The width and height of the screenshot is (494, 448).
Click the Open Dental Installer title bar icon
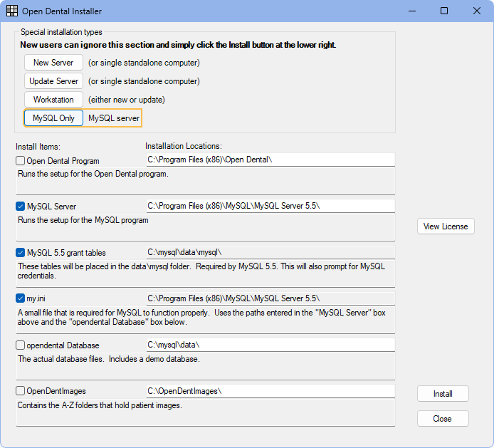tap(12, 11)
